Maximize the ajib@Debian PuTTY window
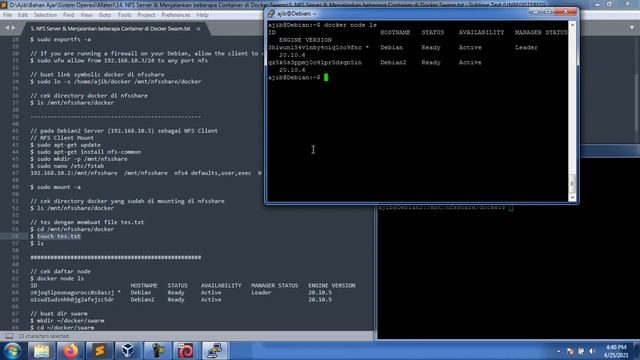The width and height of the screenshot is (640, 360). [x=548, y=12]
